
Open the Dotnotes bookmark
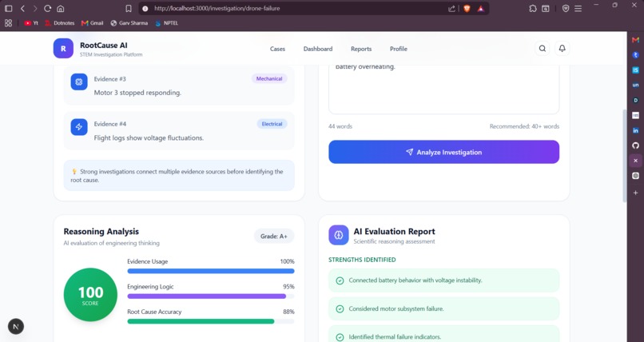60,23
